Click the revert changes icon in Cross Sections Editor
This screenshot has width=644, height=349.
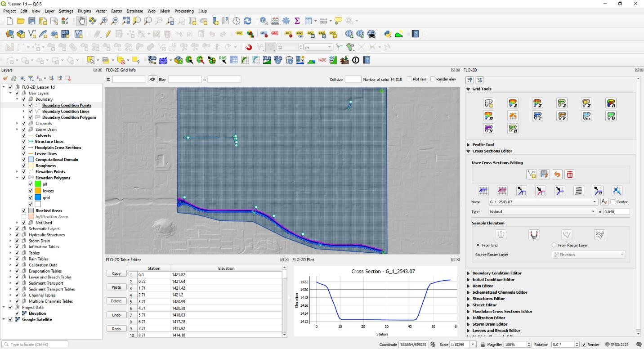(x=557, y=174)
